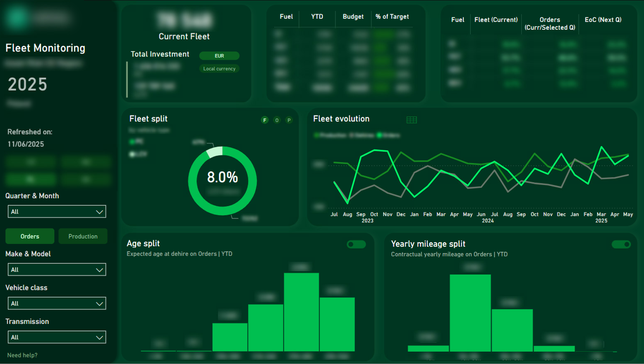Screen dimensions: 644x364
Task: Flip the Age split toggle switch
Action: (x=356, y=244)
